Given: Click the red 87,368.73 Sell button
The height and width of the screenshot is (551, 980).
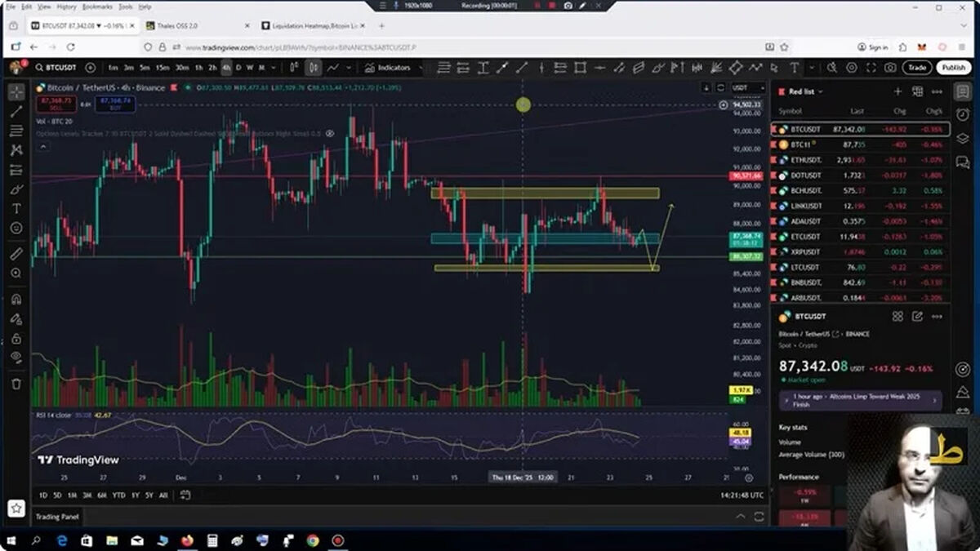Looking at the screenshot, I should coord(56,104).
